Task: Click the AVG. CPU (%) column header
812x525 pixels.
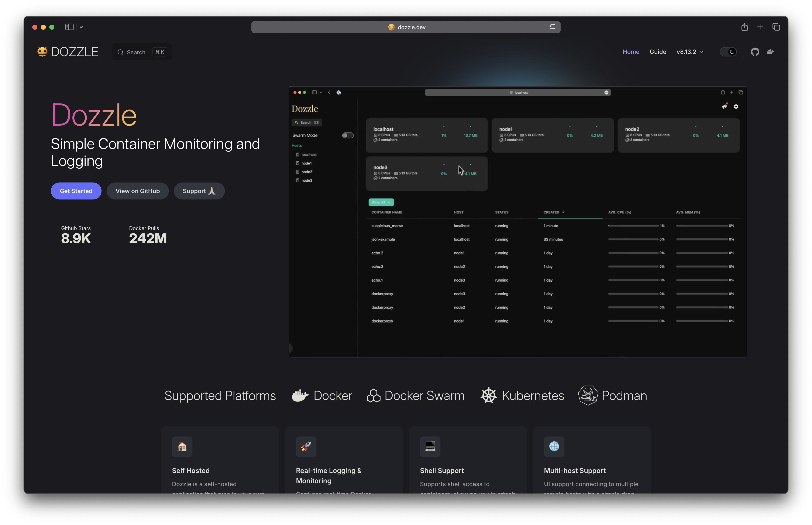Action: [619, 212]
